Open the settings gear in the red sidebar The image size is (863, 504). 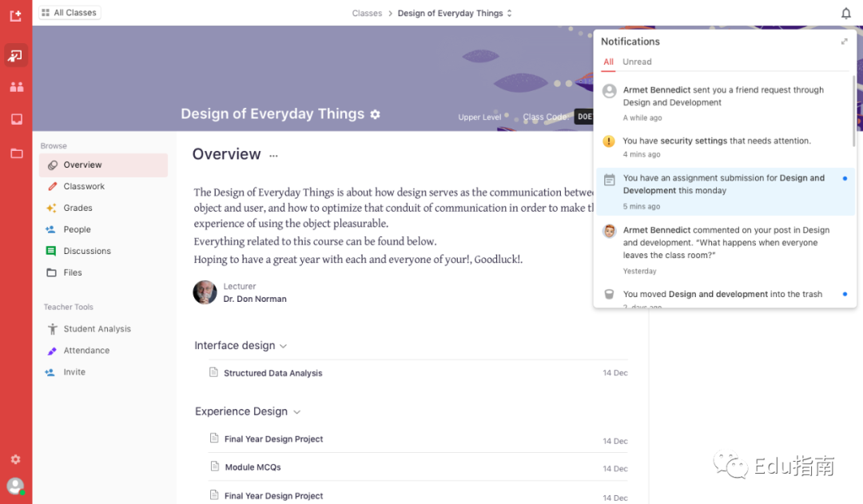click(15, 459)
